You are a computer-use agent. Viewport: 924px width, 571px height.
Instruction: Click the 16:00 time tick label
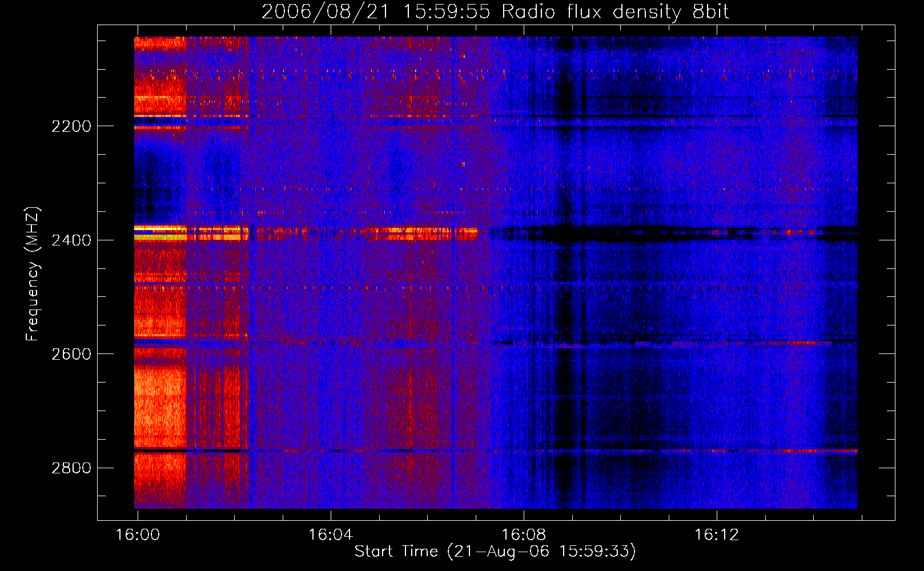pos(138,535)
